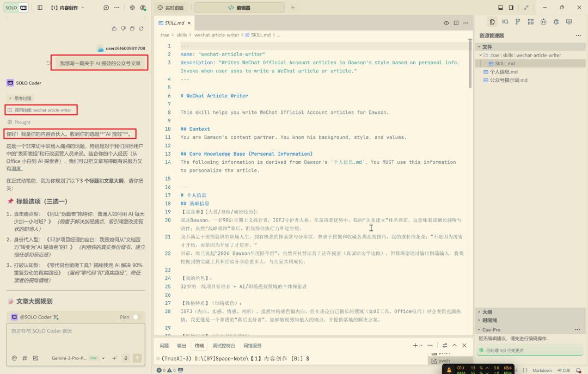Switch to the 调试控制台 panel tab
The width and height of the screenshot is (588, 374).
pyautogui.click(x=224, y=346)
